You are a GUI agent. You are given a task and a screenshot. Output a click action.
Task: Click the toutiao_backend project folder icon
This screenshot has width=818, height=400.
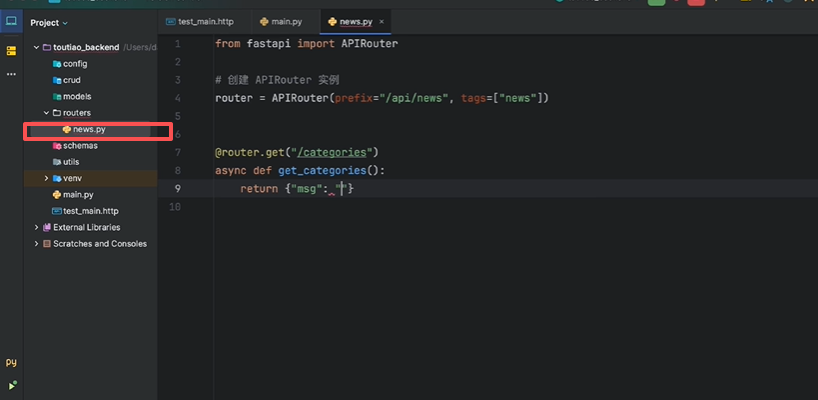click(47, 47)
